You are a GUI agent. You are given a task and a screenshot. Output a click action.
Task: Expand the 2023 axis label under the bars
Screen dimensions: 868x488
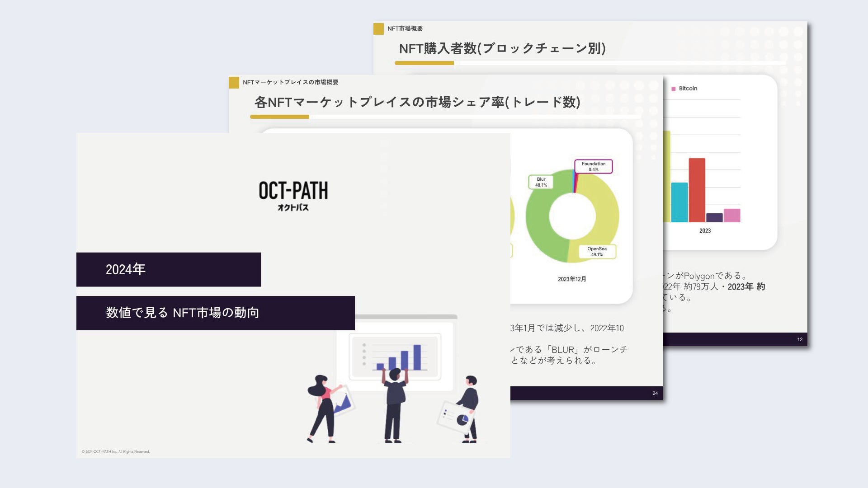point(705,230)
